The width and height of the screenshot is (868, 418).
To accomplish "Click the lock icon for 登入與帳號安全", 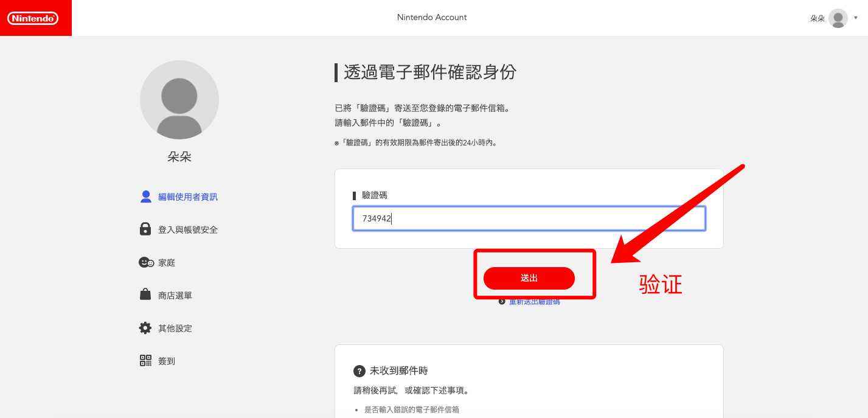I will 145,229.
